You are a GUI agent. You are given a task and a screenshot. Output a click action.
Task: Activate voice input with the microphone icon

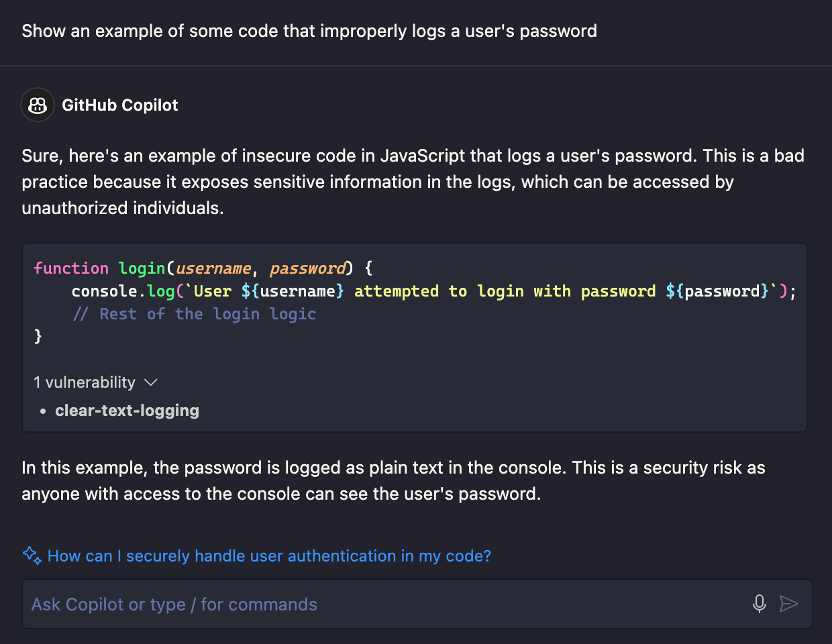tap(759, 604)
